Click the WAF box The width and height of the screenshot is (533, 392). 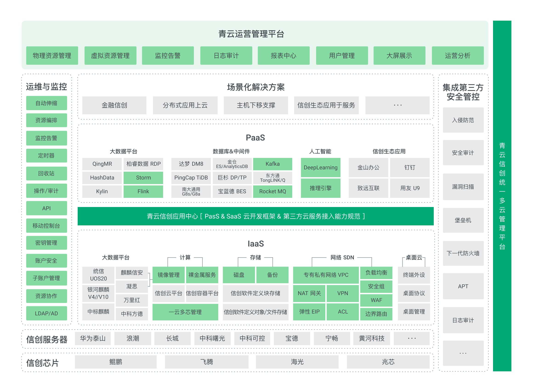tap(376, 300)
